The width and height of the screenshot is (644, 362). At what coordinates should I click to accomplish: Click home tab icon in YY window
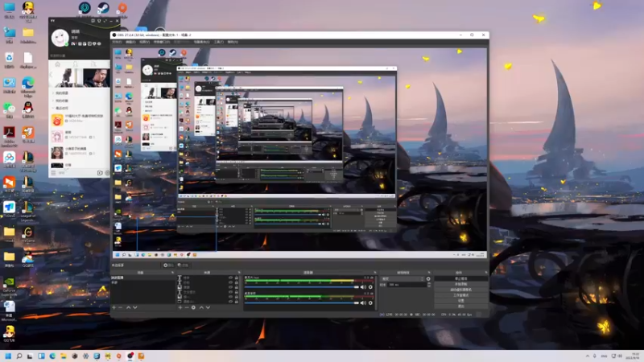click(57, 64)
